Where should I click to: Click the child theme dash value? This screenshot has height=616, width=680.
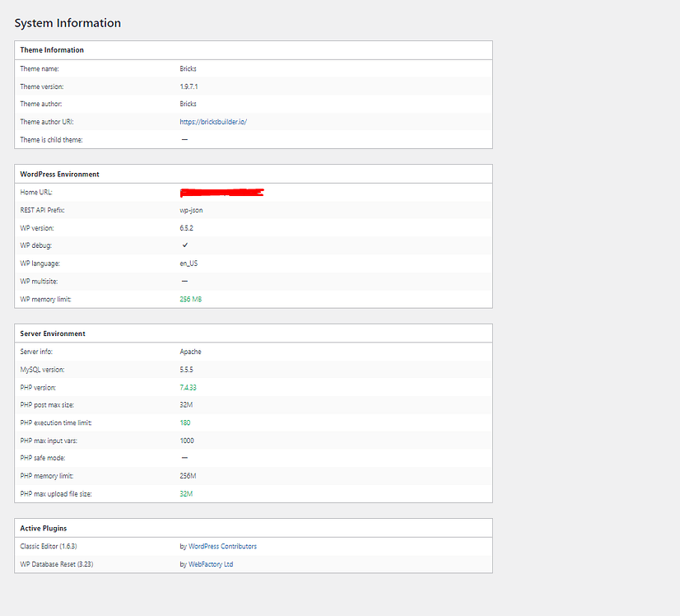point(184,139)
